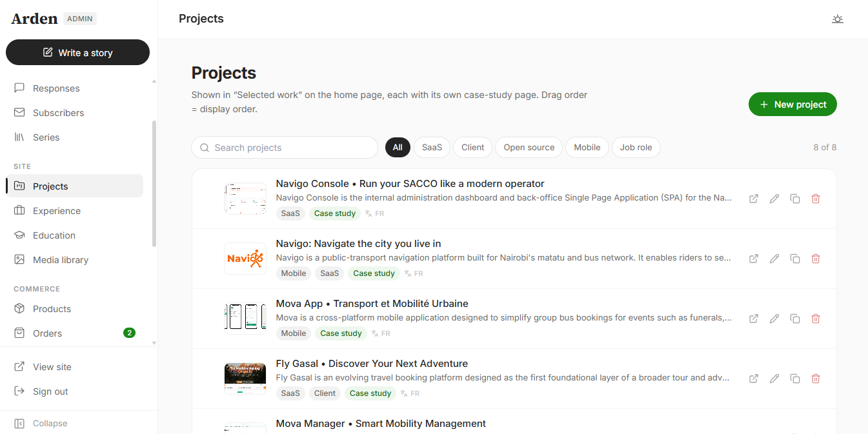Viewport: 868px width, 434px height.
Task: Edit Navigo: Navigate the city project
Action: (774, 259)
